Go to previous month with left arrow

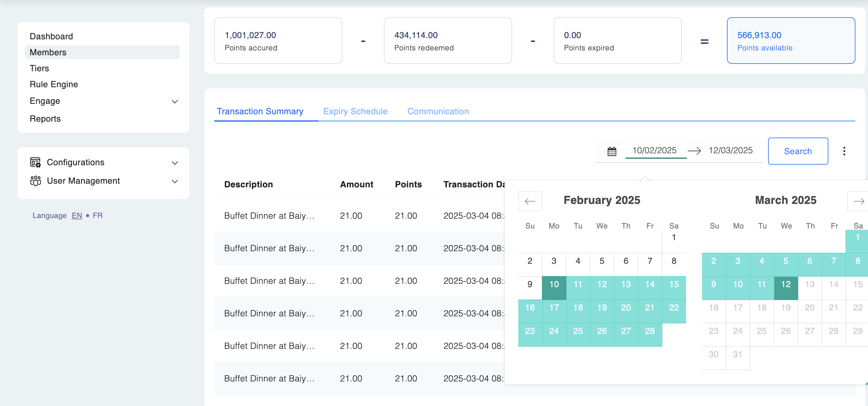coord(530,201)
